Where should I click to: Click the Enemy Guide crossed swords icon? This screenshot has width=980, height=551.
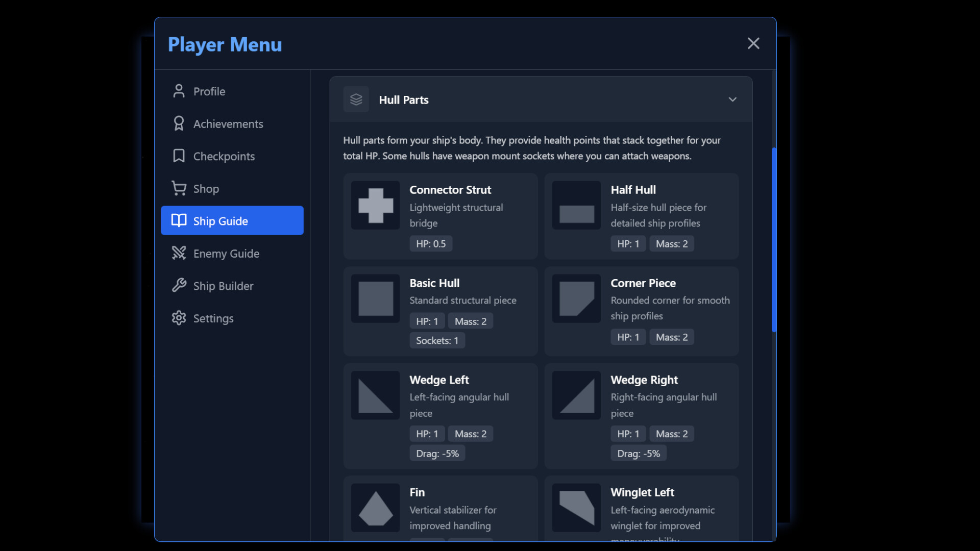179,254
